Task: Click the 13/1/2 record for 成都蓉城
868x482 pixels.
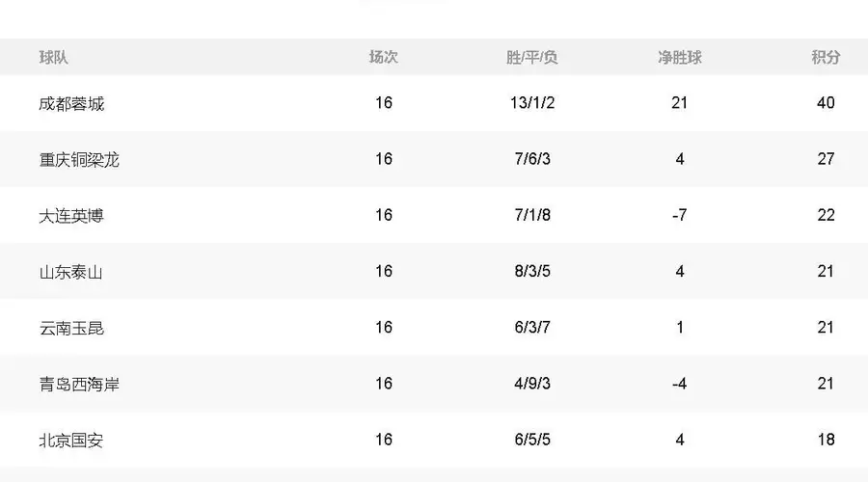Action: 532,103
